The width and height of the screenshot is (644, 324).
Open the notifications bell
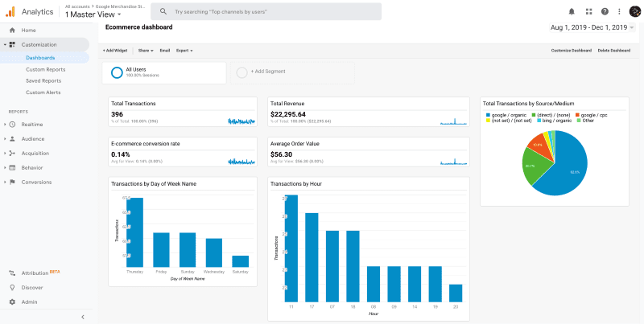(x=572, y=11)
